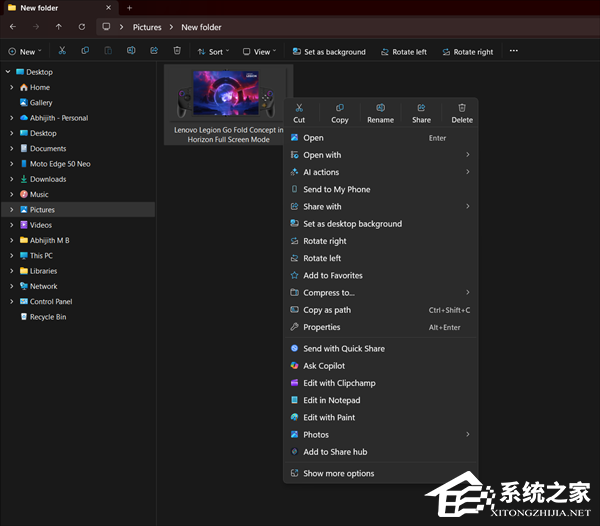The height and width of the screenshot is (526, 600).
Task: Click New folder in the address breadcrumb
Action: 201,27
